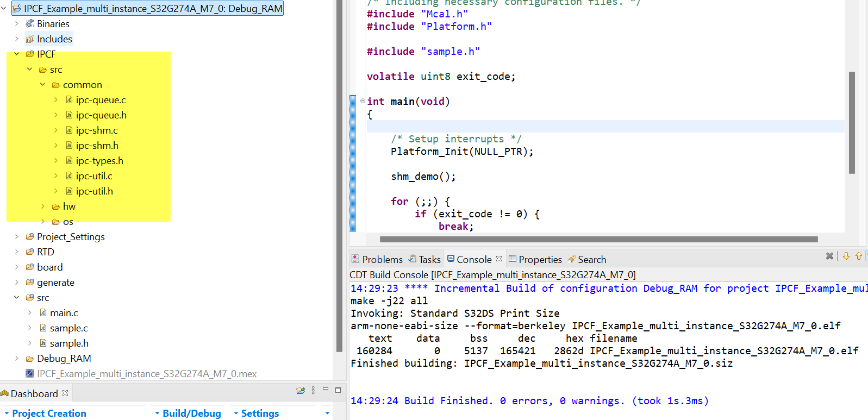The height and width of the screenshot is (420, 868).
Task: Select the board folder
Action: (49, 267)
